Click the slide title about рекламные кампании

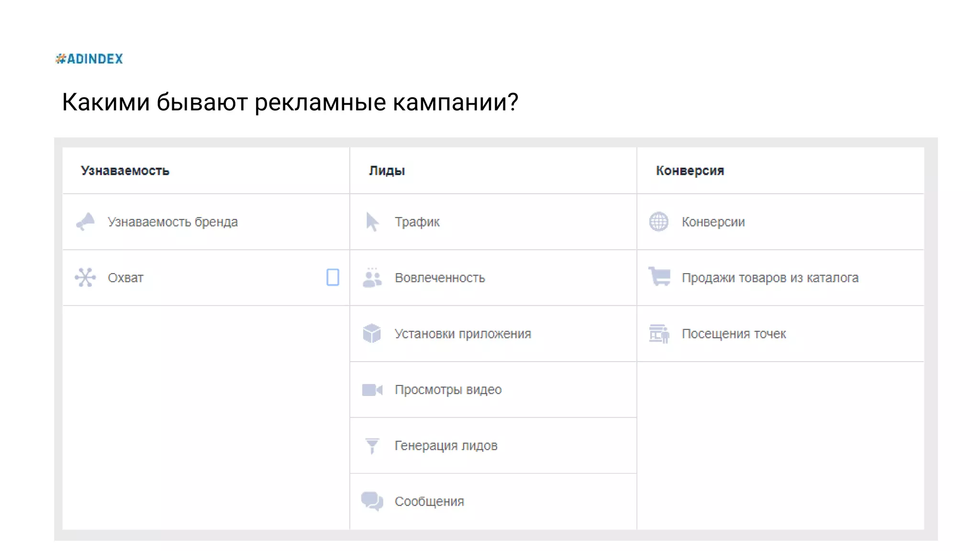click(290, 102)
